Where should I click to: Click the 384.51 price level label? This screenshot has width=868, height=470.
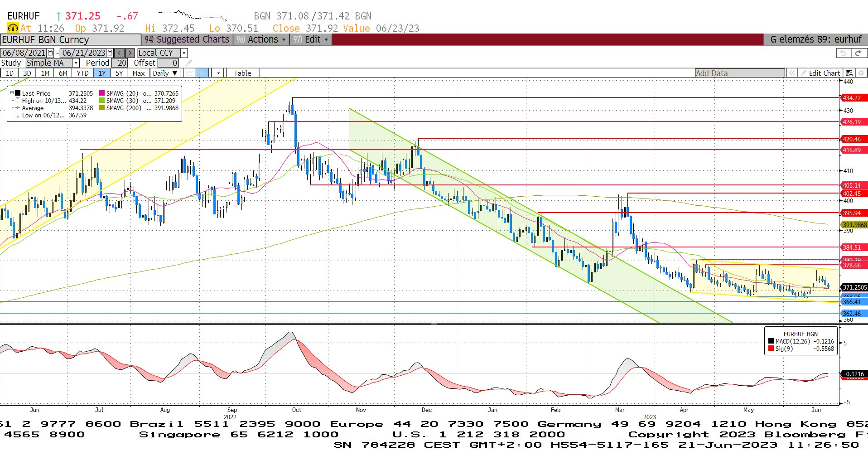pos(854,247)
